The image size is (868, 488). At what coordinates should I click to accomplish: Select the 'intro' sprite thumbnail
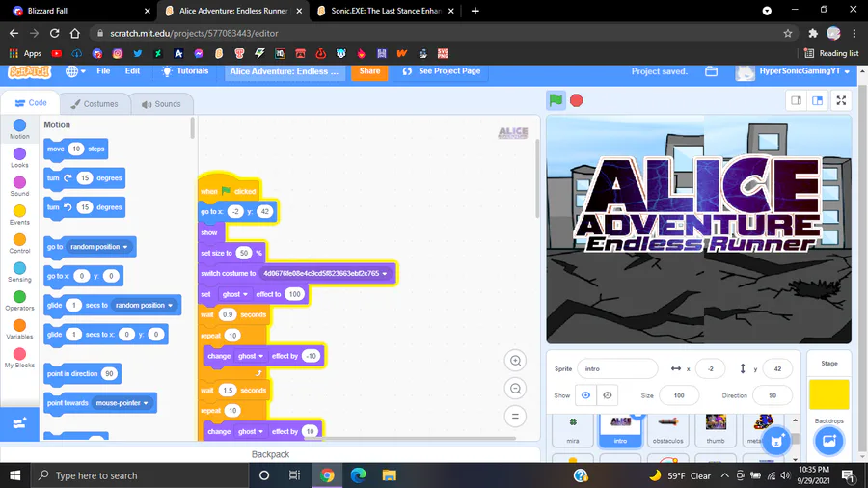620,430
